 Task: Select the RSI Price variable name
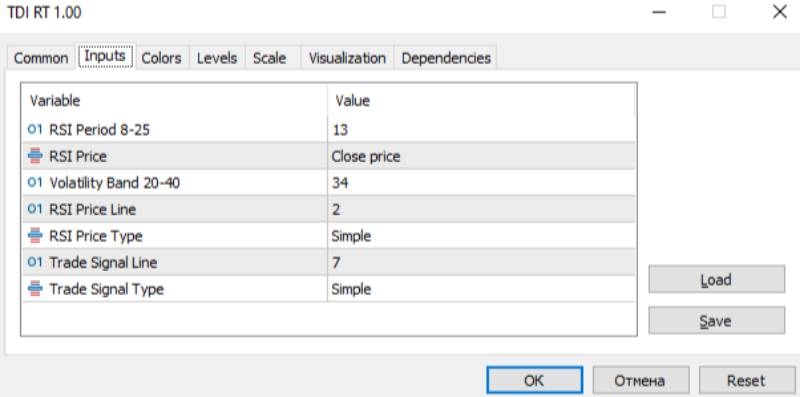coord(78,156)
